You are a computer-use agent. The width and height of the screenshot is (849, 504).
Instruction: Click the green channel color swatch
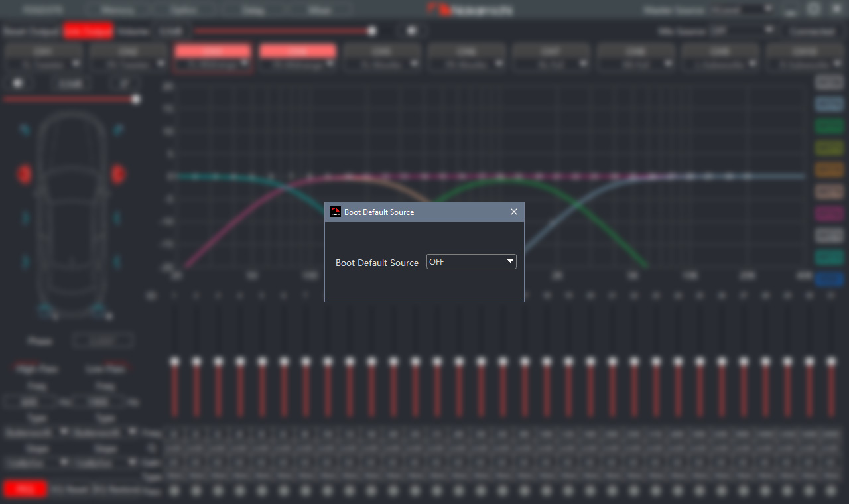click(828, 126)
